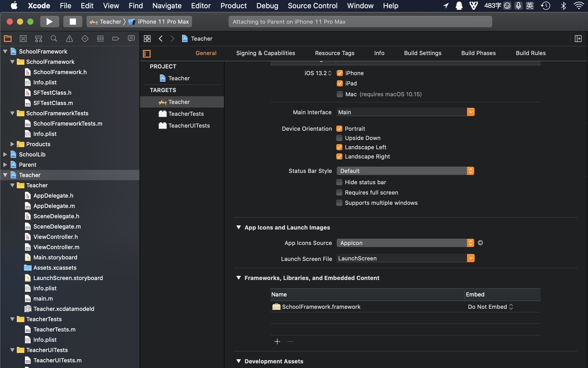
Task: Switch to Signing & Capabilities tab
Action: (x=266, y=53)
